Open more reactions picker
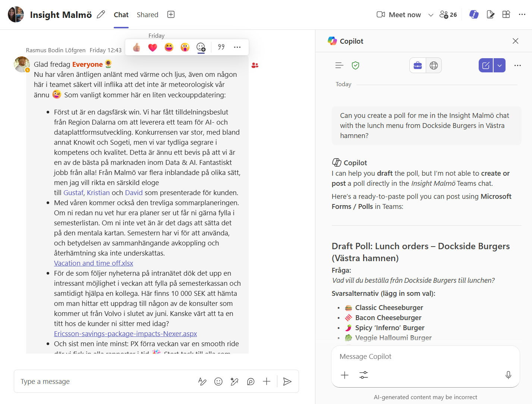 (201, 47)
